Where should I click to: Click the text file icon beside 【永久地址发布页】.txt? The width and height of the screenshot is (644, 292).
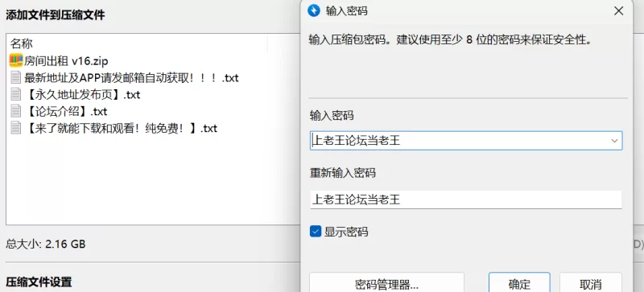click(15, 94)
